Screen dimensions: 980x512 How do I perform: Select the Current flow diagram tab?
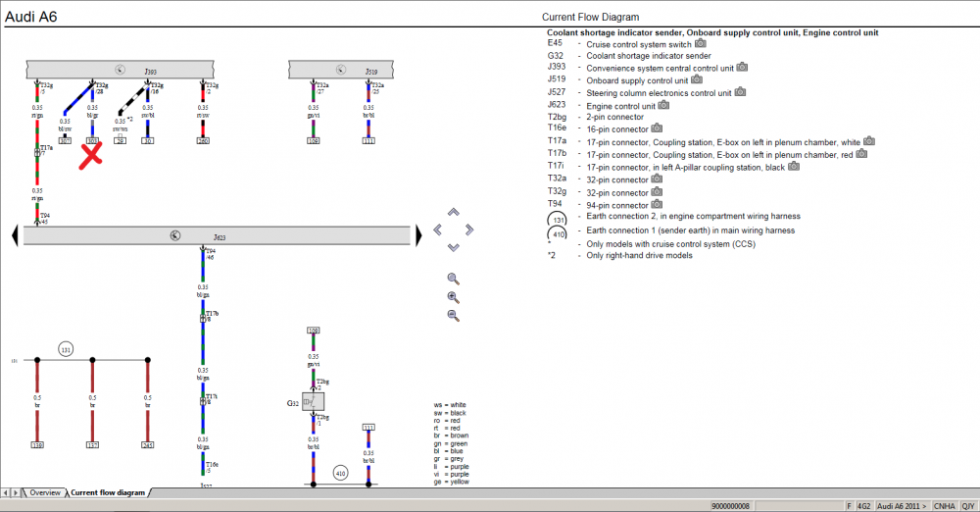pos(108,492)
